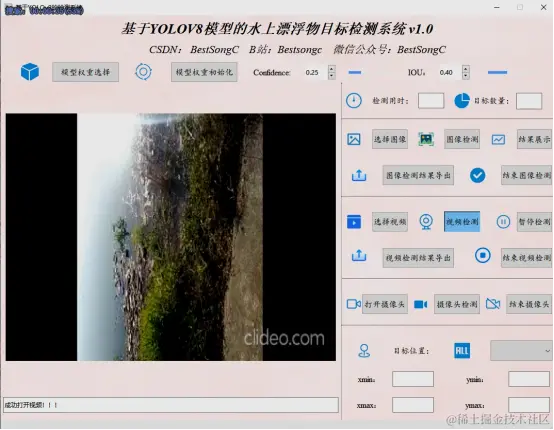Click the 目标数量 output field
Screen dimensions: 554x430
pos(529,101)
